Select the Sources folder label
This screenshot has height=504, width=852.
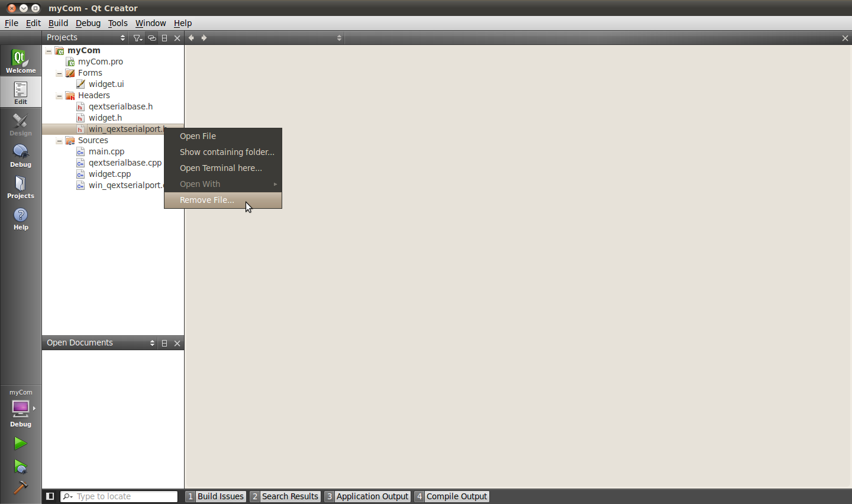click(x=93, y=140)
